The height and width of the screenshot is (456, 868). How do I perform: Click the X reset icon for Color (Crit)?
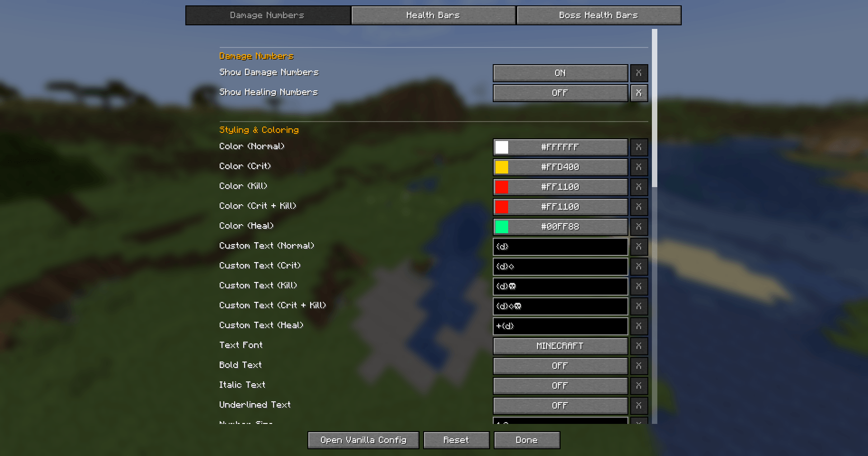coord(639,167)
